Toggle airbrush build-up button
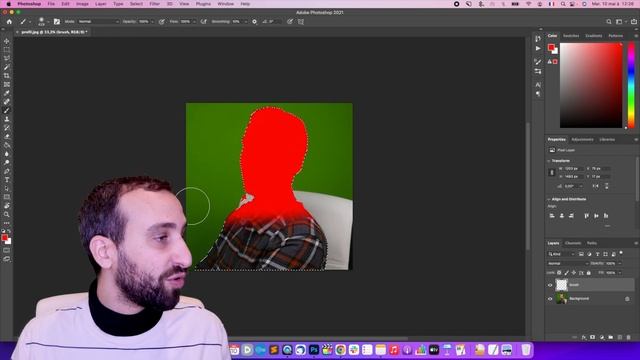 click(x=204, y=22)
